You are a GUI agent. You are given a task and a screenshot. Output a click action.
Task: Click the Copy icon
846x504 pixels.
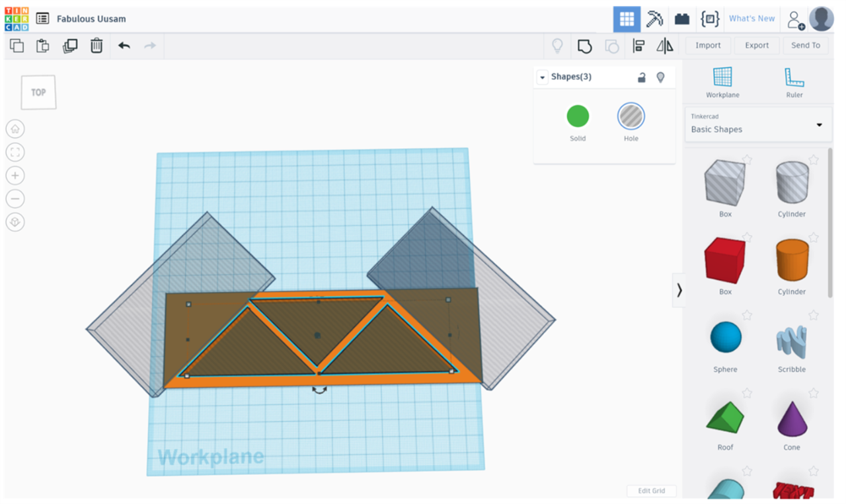click(17, 46)
